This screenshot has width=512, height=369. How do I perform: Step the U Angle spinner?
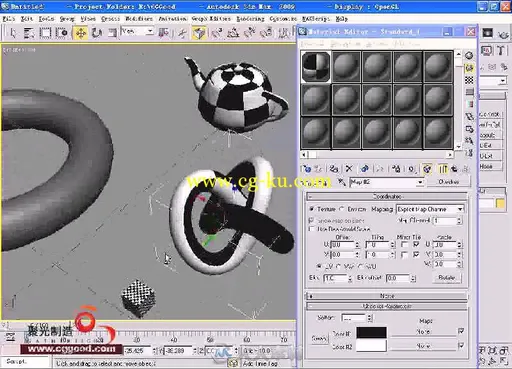460,245
